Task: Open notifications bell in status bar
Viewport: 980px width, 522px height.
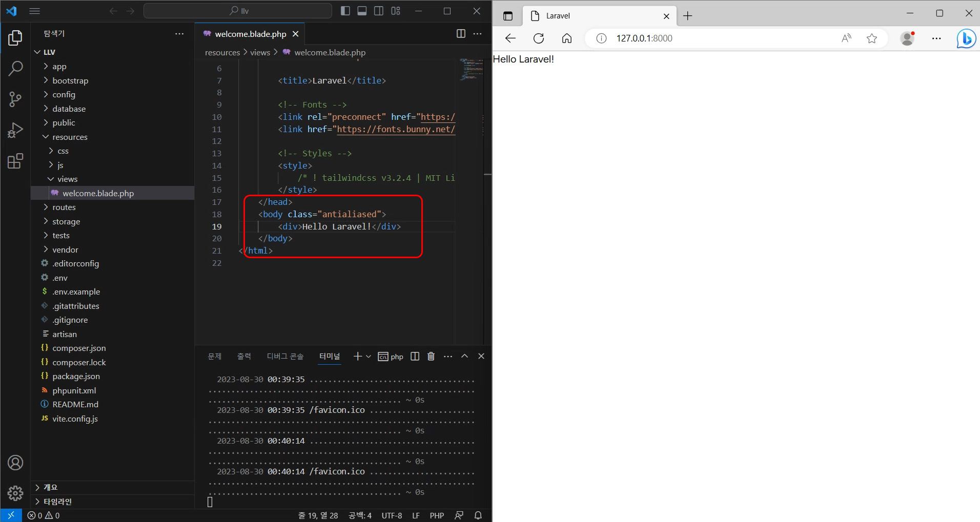Action: 478,516
